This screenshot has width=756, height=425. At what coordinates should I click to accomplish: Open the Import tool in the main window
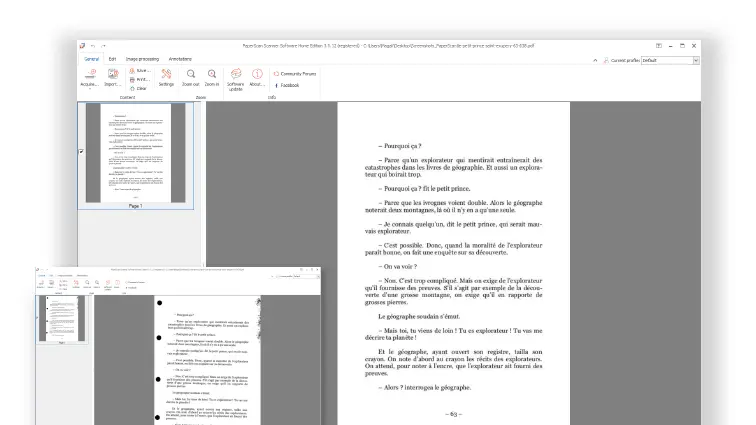pos(112,77)
